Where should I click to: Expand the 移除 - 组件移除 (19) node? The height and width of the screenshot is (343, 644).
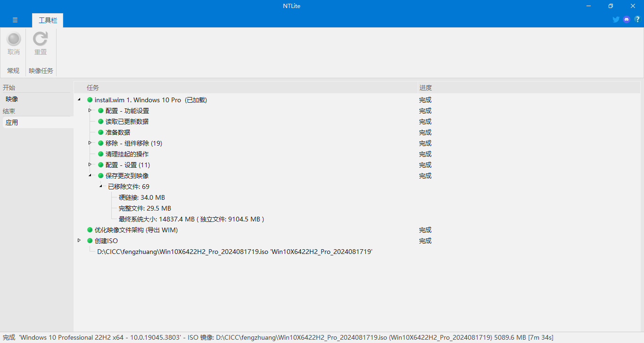click(x=90, y=143)
